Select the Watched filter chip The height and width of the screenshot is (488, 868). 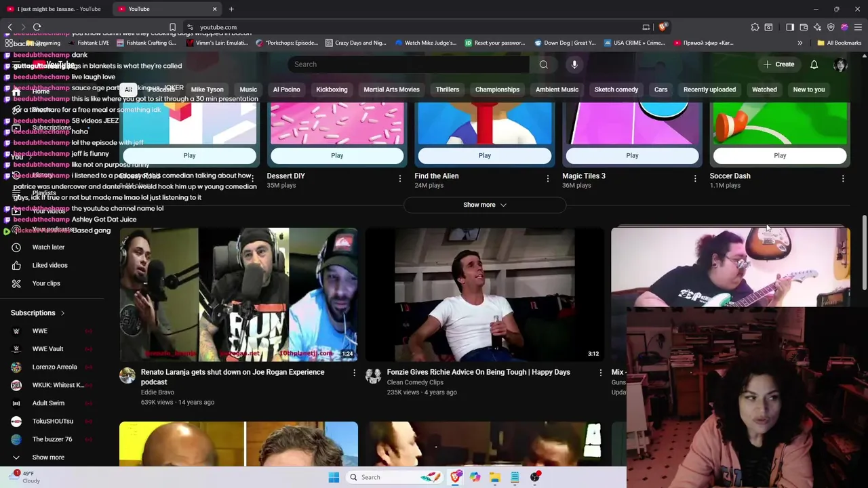764,89
